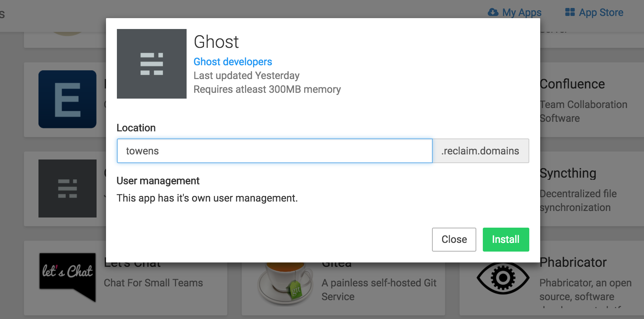Click the My Apps cloud icon
The height and width of the screenshot is (319, 644).
click(493, 12)
